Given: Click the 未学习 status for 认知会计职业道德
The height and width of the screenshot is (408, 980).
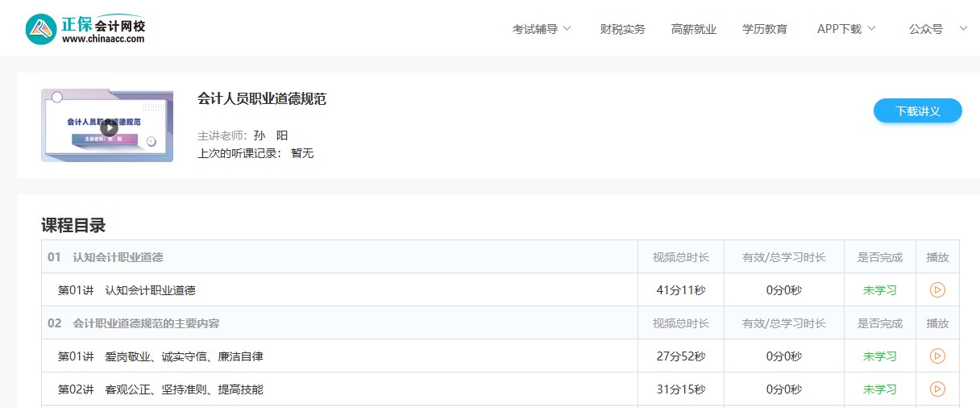Looking at the screenshot, I should coord(879,290).
